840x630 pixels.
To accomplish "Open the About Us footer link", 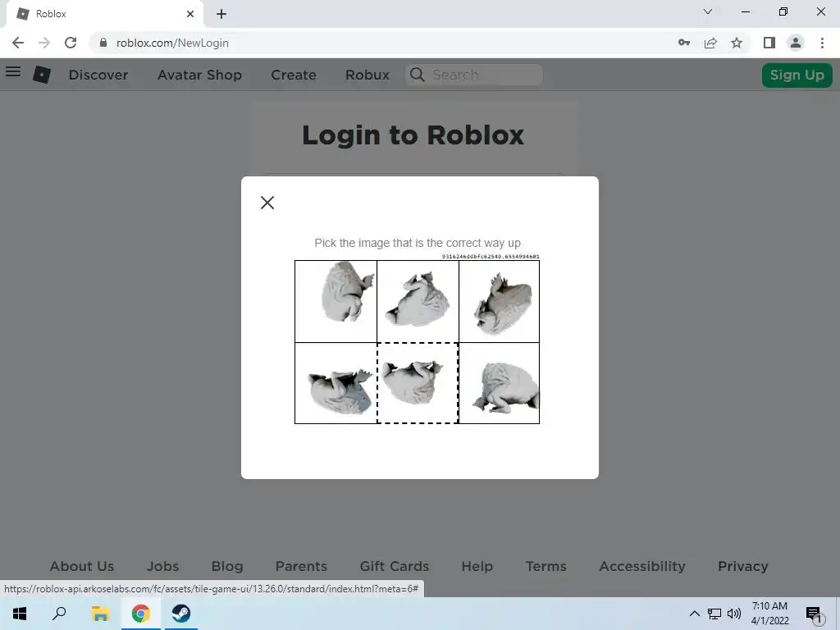I will tap(82, 566).
